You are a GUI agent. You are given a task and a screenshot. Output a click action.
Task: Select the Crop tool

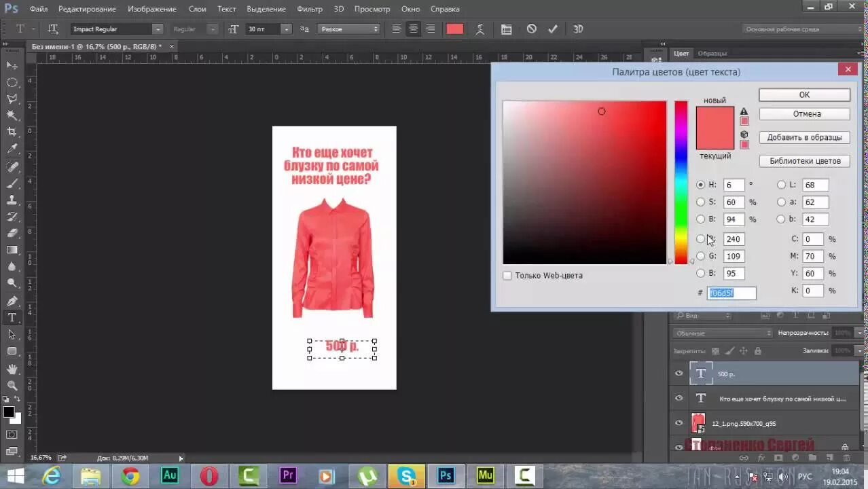12,132
